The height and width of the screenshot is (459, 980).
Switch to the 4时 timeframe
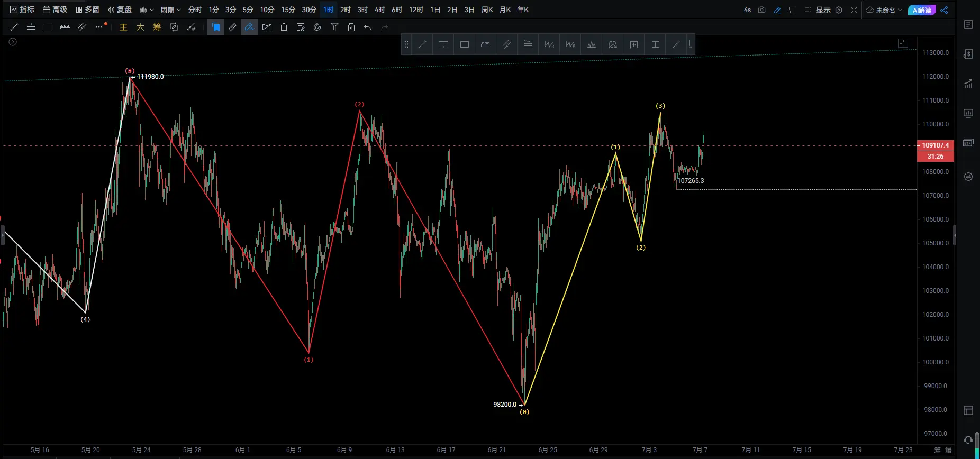click(x=379, y=10)
